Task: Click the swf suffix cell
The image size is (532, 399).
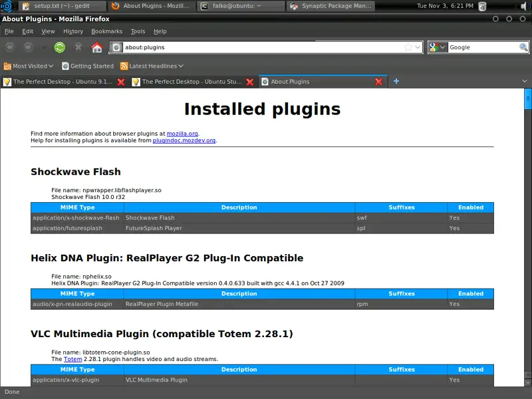Action: (x=402, y=218)
